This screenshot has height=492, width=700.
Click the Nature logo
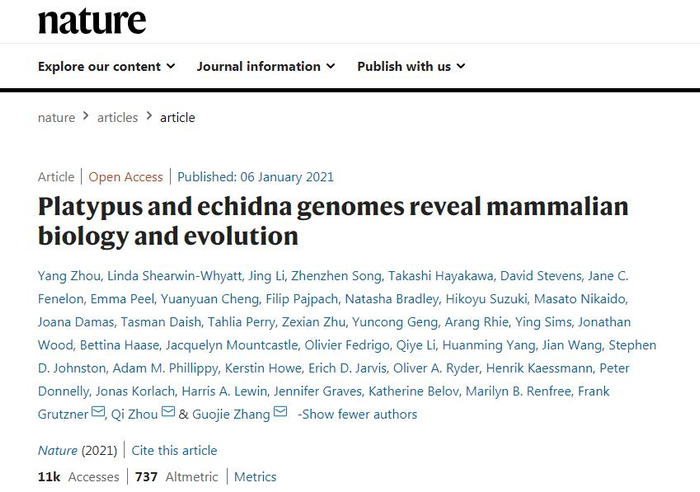point(92,21)
